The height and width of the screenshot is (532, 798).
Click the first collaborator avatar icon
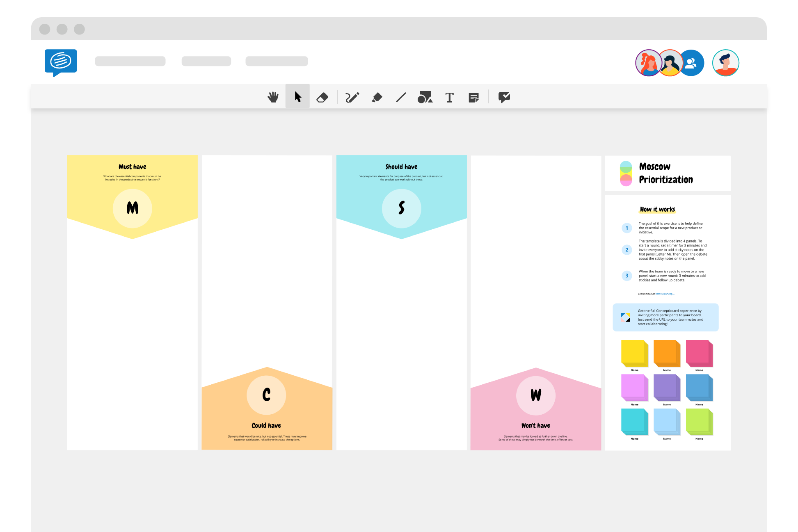pos(649,62)
